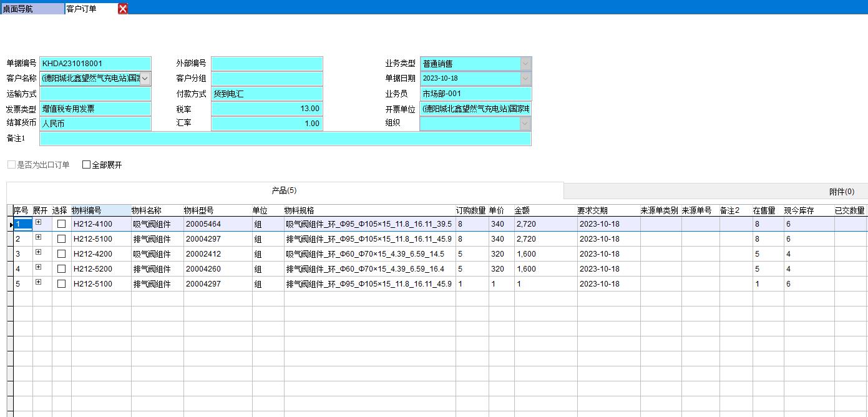Enable the 全部展开 checkbox

[87, 165]
